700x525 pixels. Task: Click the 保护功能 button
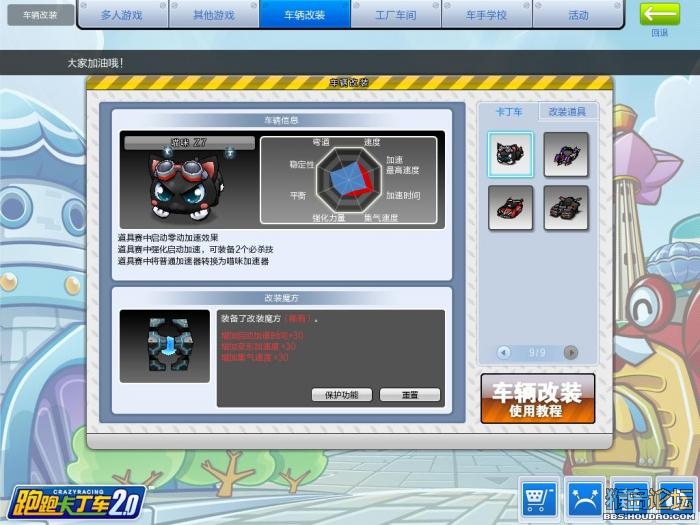(342, 395)
